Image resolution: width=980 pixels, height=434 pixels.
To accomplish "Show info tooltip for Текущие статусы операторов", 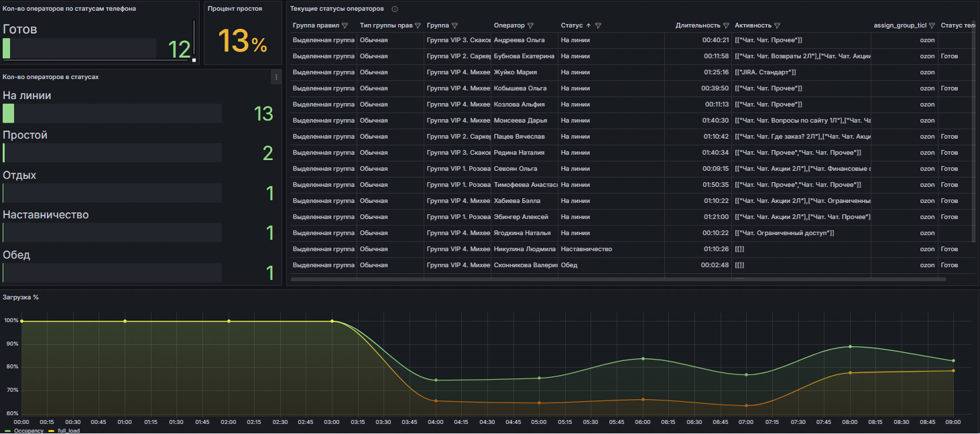I will [395, 9].
